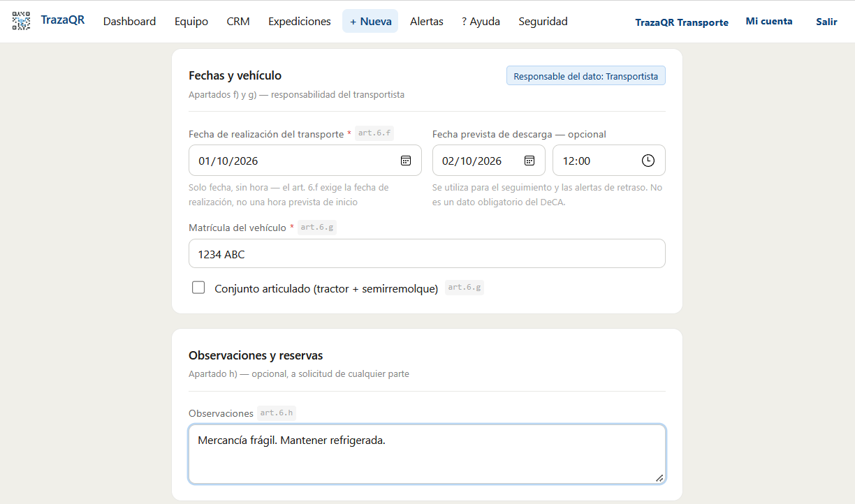Open Expediciones in the top navigation
The width and height of the screenshot is (855, 504).
point(300,22)
